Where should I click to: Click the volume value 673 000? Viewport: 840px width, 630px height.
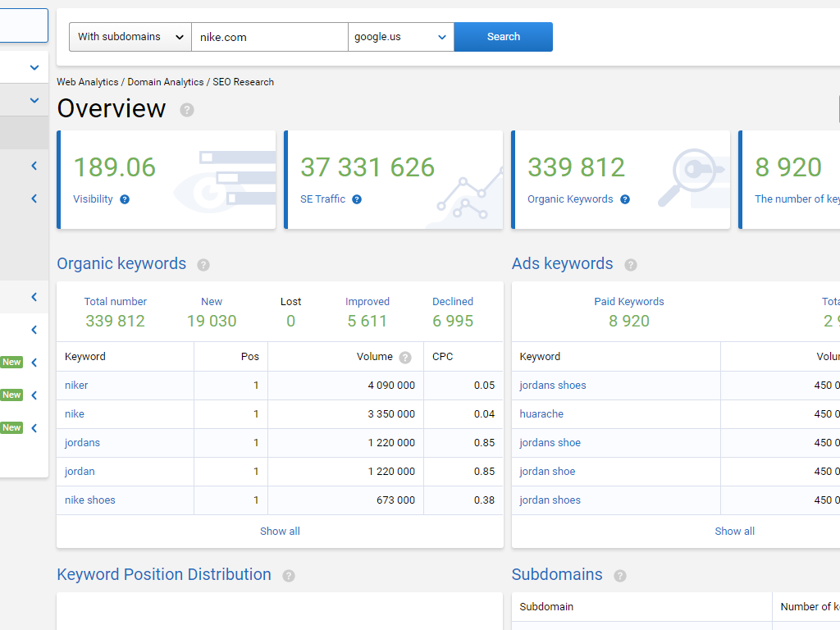click(x=395, y=500)
